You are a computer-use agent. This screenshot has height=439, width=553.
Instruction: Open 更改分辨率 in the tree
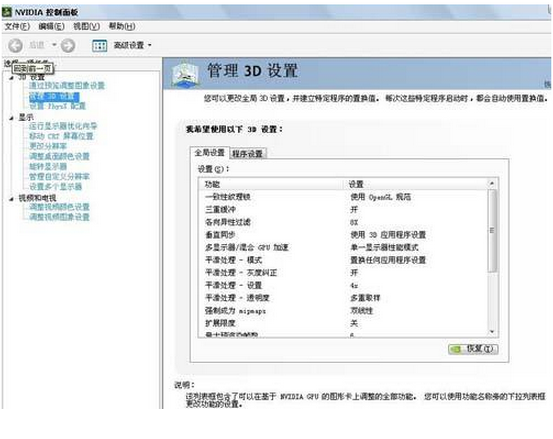click(48, 146)
